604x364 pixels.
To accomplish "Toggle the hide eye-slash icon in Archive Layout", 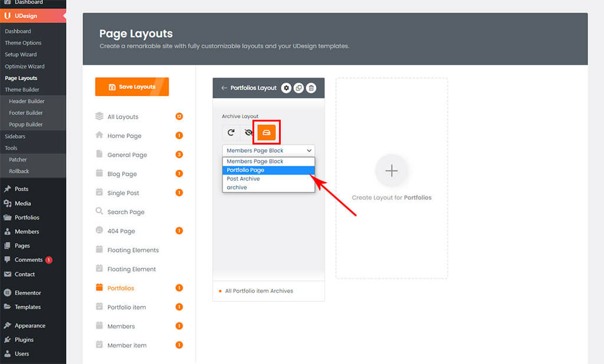I will (249, 133).
